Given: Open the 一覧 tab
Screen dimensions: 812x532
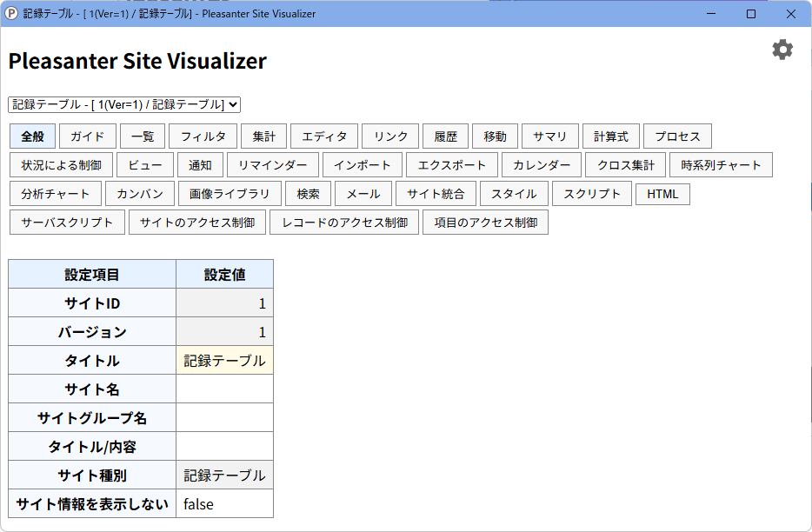Looking at the screenshot, I should pos(143,136).
